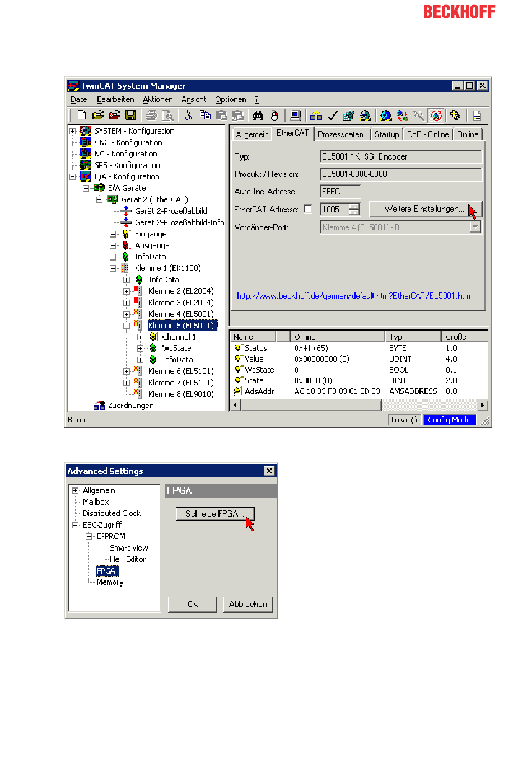This screenshot has width=532, height=767.
Task: Click the Klemme 1 (EK1100) coupler icon
Action: coord(125,268)
